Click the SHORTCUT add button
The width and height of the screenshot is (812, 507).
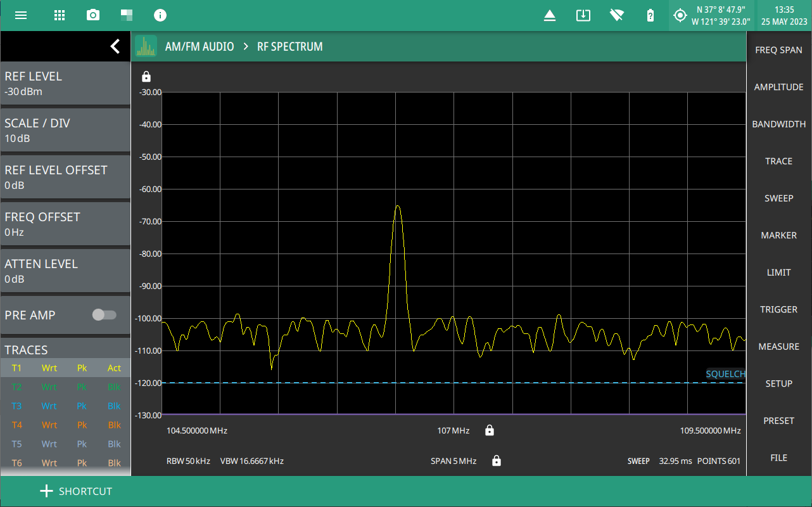[x=76, y=491]
